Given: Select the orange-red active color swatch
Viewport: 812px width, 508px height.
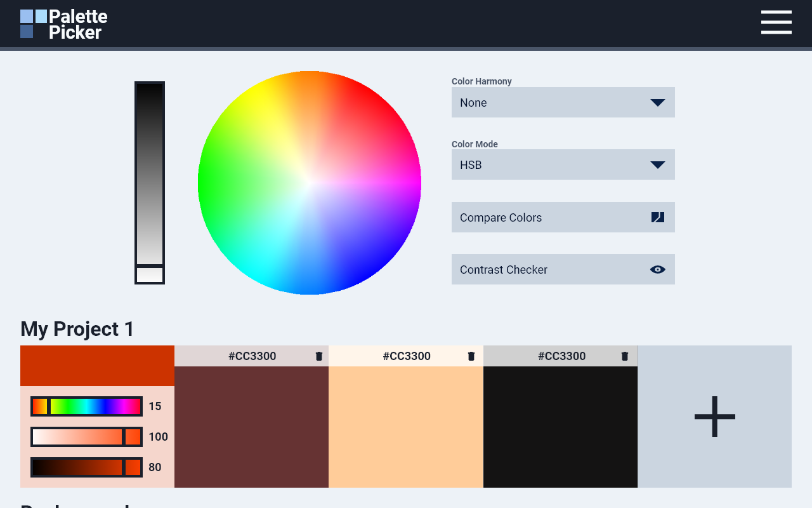Looking at the screenshot, I should tap(97, 366).
